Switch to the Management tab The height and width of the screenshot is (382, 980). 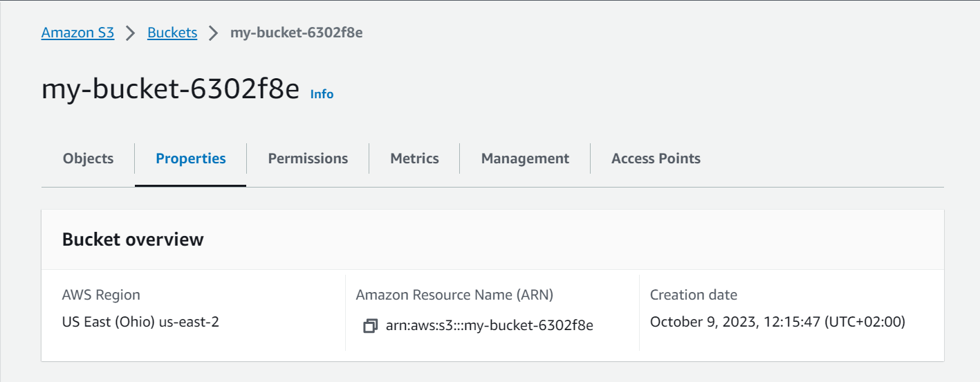click(525, 158)
